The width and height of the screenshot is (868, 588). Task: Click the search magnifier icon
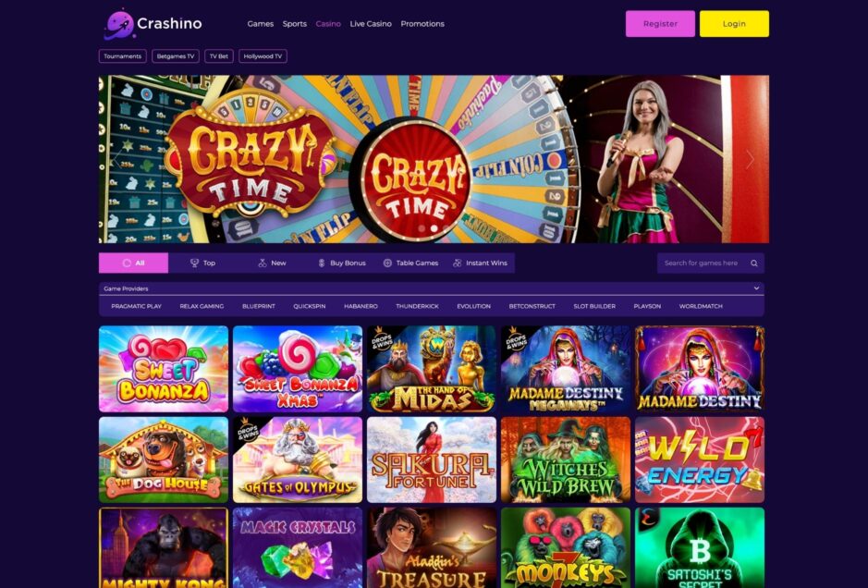[x=754, y=263]
